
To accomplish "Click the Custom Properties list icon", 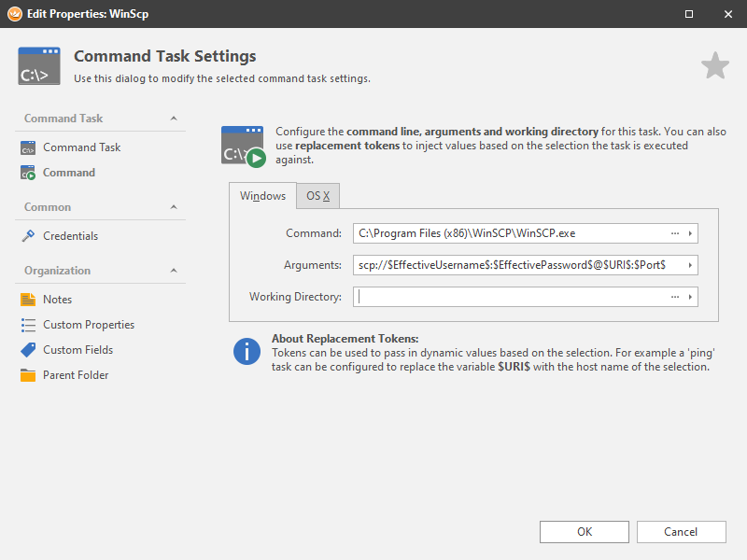I will pyautogui.click(x=28, y=325).
